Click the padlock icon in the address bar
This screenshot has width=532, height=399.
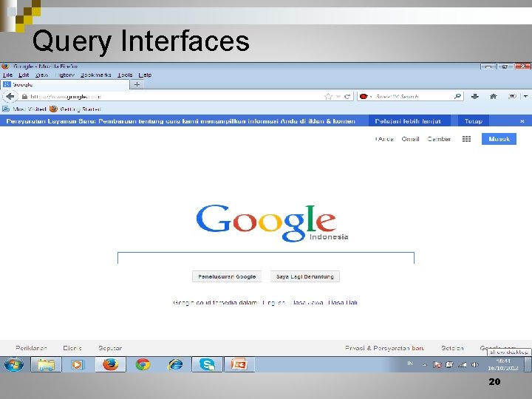[x=24, y=97]
